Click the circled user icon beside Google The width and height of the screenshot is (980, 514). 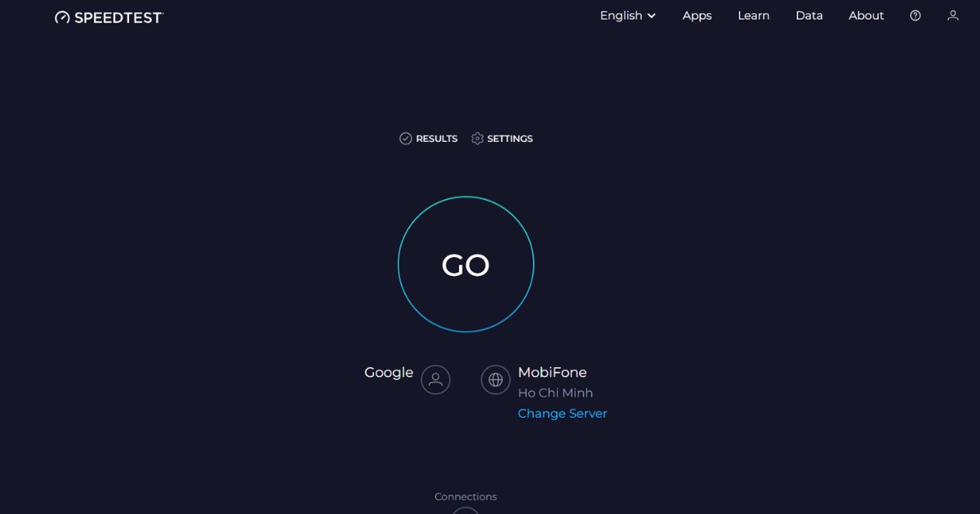435,379
